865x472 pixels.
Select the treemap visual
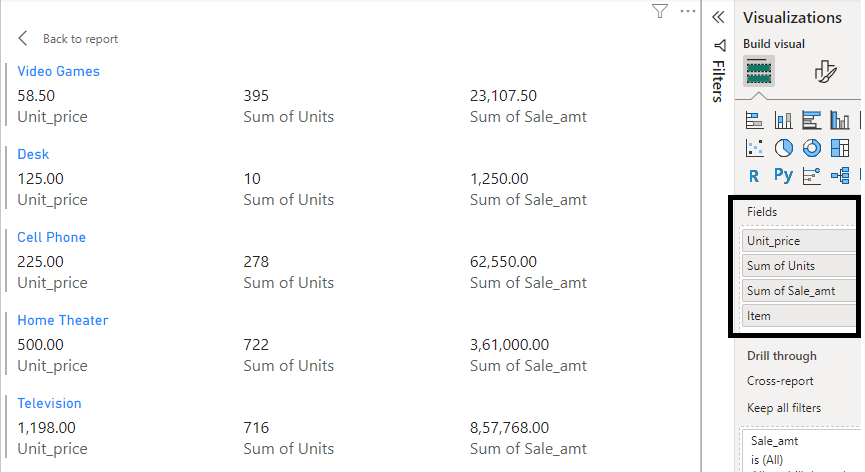(x=839, y=148)
